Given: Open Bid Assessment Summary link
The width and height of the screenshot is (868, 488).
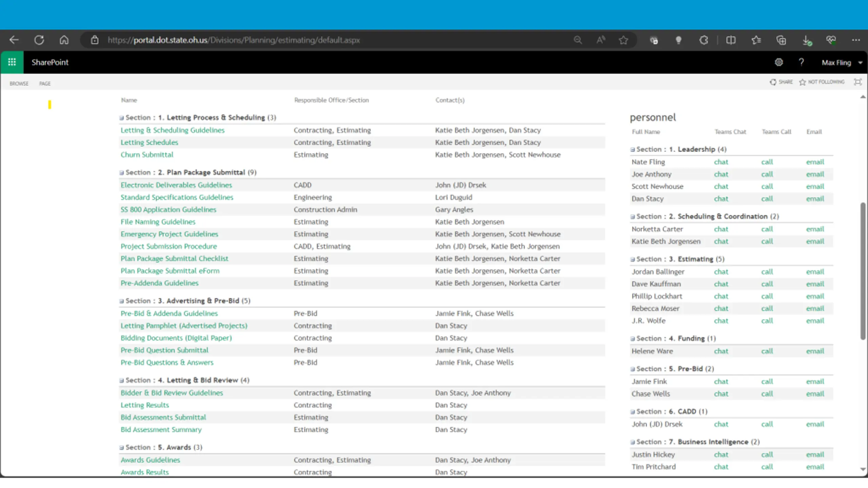Looking at the screenshot, I should [x=161, y=429].
